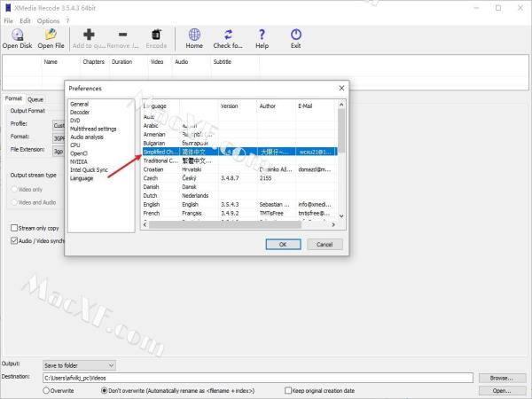Select the Bulgarian language row
This screenshot has height=399, width=532.
pos(239,143)
